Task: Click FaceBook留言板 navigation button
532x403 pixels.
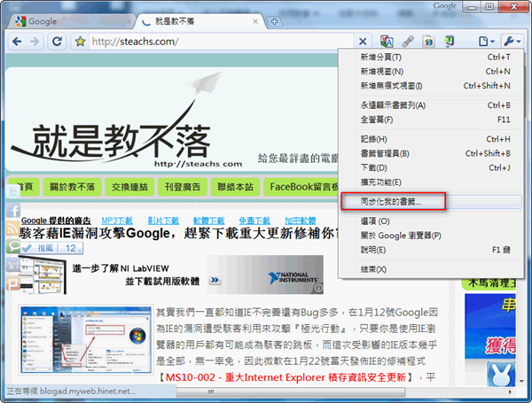Action: tap(301, 187)
